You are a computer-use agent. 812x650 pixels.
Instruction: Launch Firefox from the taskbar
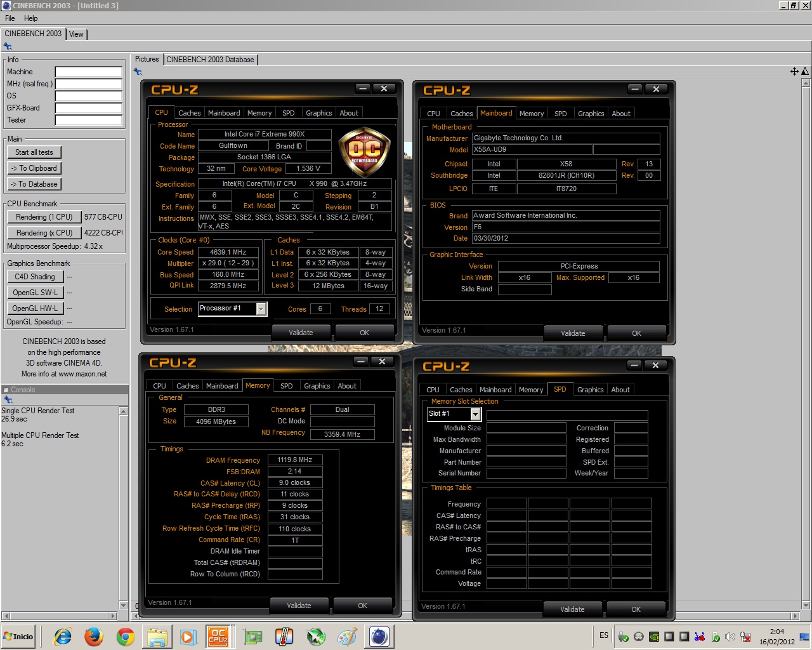[94, 636]
